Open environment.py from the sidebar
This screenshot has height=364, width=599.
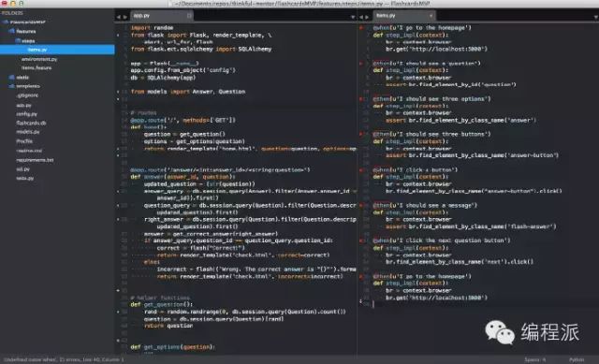point(39,59)
